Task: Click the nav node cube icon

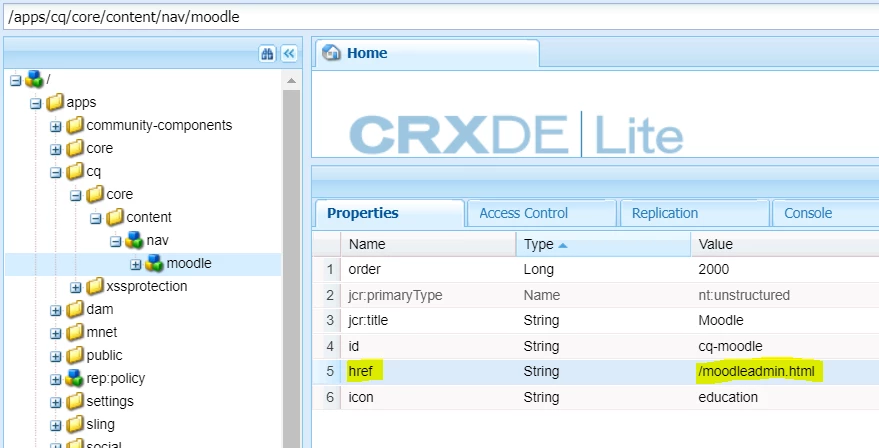Action: tap(135, 241)
